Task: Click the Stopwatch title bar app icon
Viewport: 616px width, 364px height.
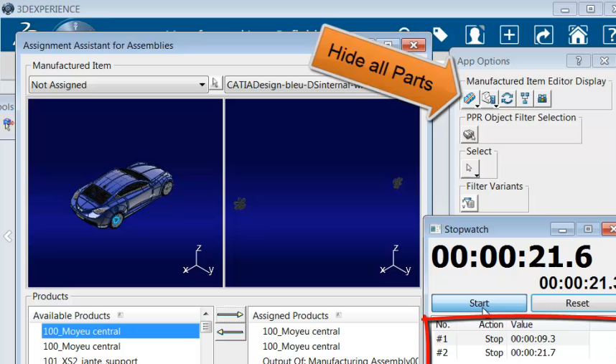Action: click(435, 229)
